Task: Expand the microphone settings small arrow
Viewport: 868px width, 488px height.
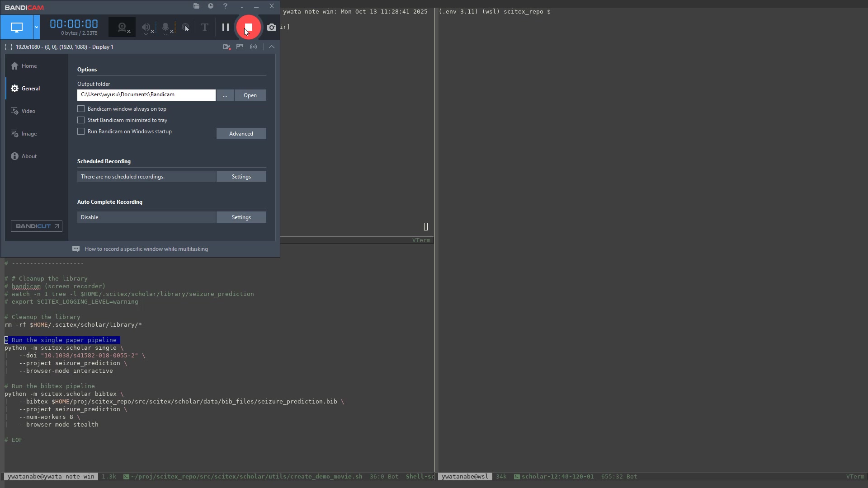Action: (165, 34)
